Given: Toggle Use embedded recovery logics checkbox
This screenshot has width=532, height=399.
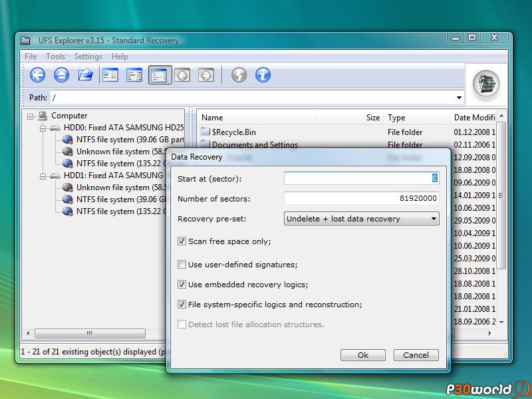Looking at the screenshot, I should tap(182, 285).
